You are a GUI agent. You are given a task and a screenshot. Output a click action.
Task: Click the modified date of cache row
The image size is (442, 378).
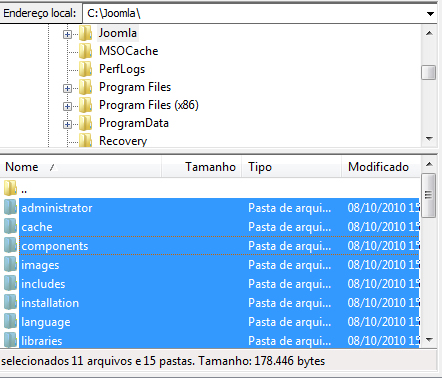(383, 227)
